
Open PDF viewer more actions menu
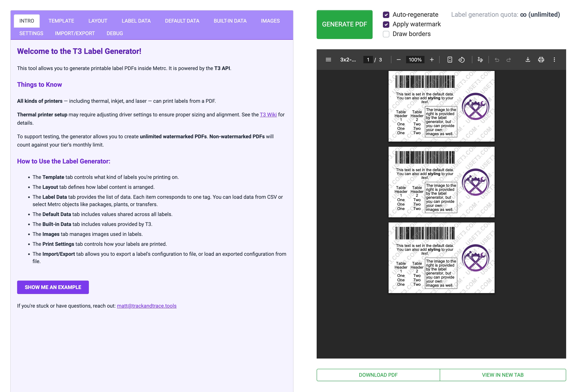(554, 60)
